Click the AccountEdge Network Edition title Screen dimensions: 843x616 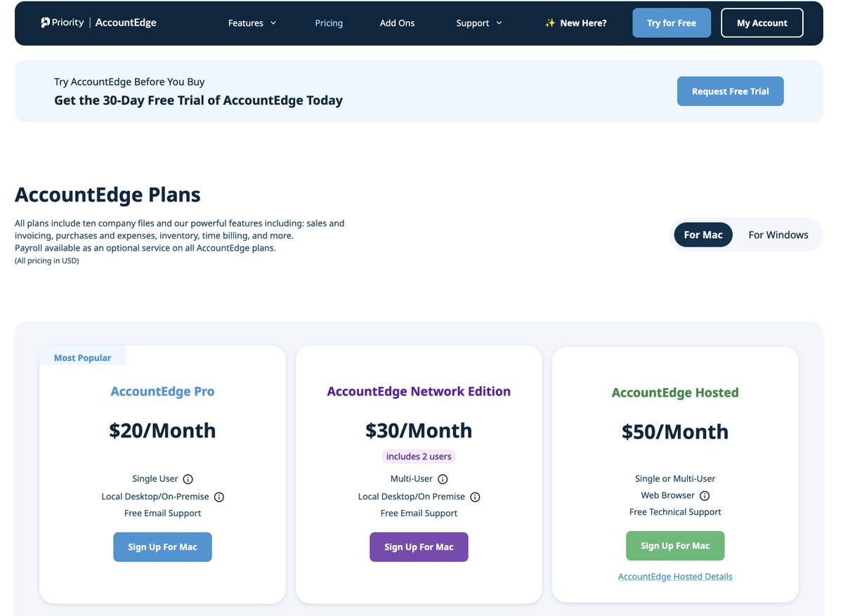coord(419,391)
